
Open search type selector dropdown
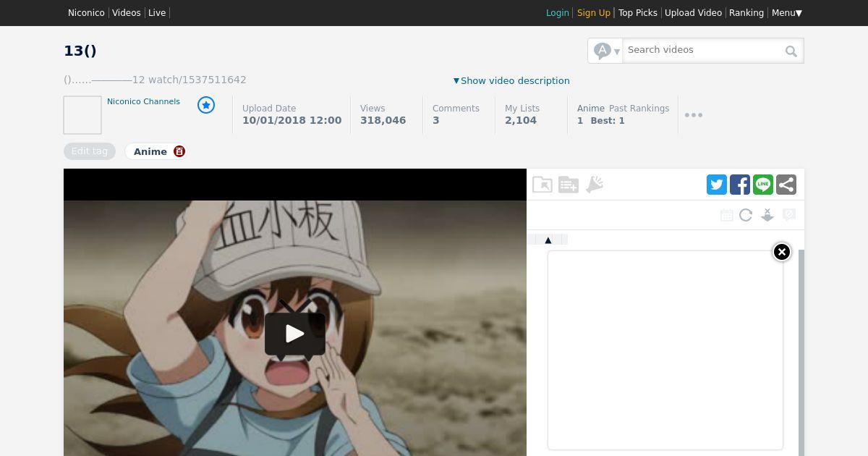coord(606,51)
